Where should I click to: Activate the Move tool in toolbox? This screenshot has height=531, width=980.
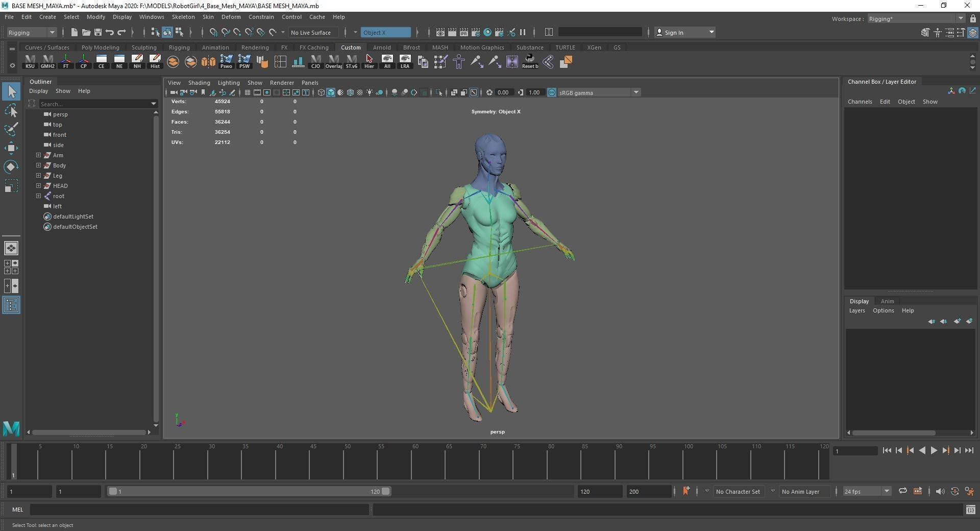(11, 148)
